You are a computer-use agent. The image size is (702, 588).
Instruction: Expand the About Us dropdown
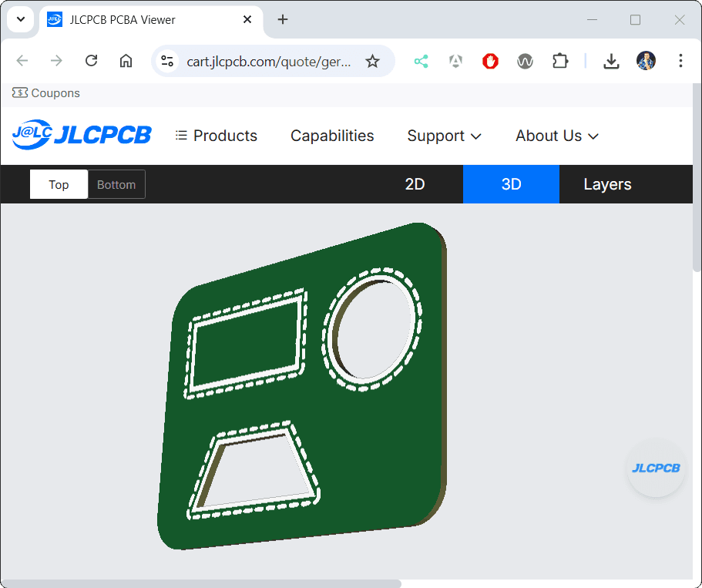[x=556, y=136]
